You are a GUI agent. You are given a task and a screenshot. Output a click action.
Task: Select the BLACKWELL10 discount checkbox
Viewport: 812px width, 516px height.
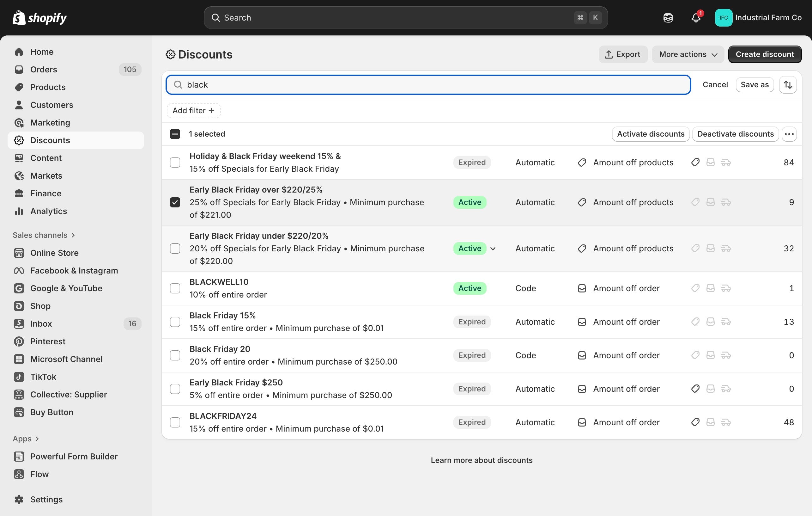[x=175, y=288]
